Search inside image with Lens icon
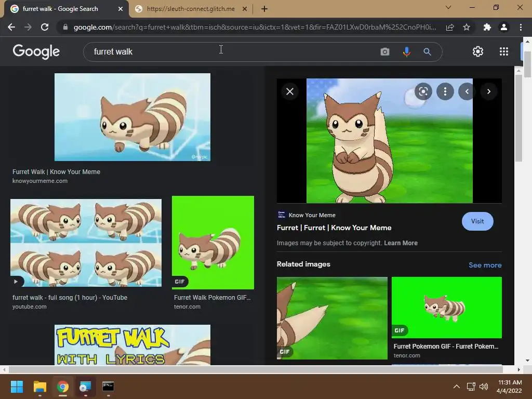The height and width of the screenshot is (399, 532). coord(423,91)
